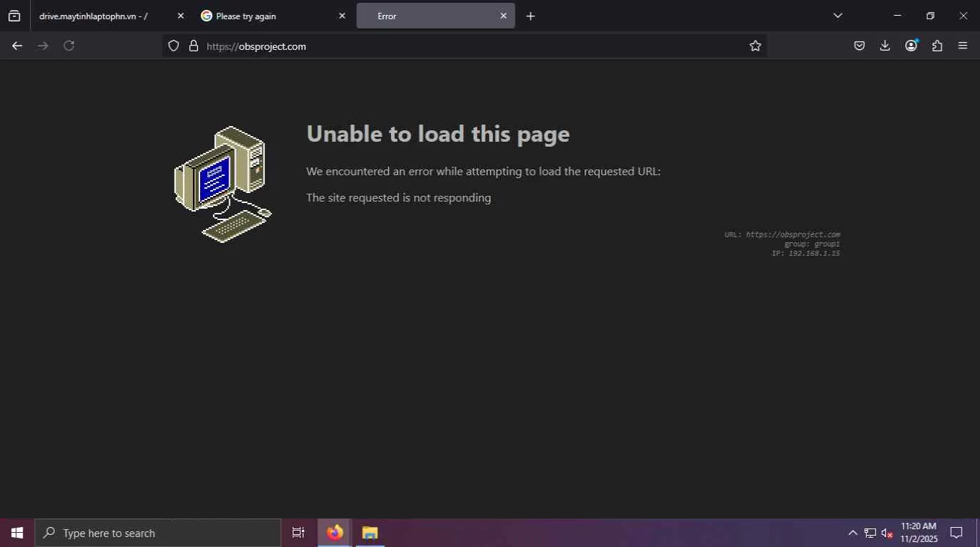
Task: Restore down the Firefox window
Action: (x=930, y=16)
